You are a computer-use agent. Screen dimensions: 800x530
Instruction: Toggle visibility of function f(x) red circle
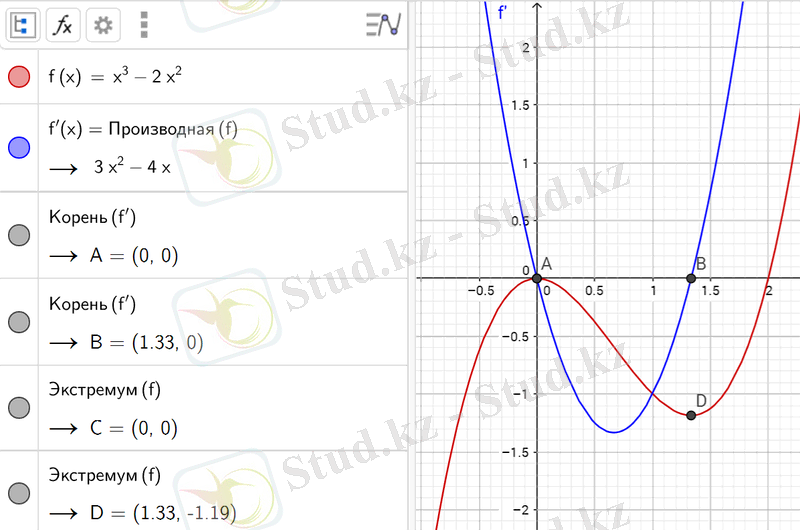click(x=19, y=77)
